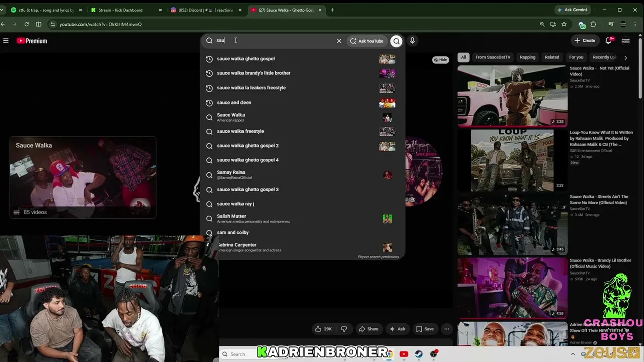Open Ask Gemini in the browser
This screenshot has height=362, width=644.
pyautogui.click(x=572, y=10)
